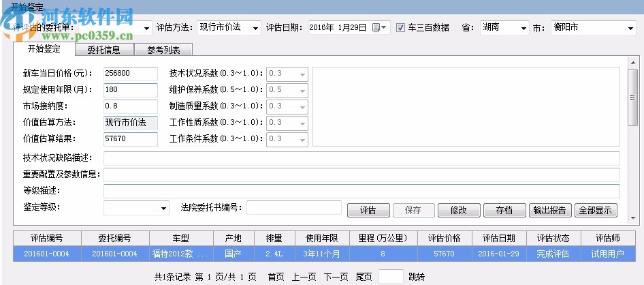Click vertical scrollbar thumb of panel

(x=632, y=97)
